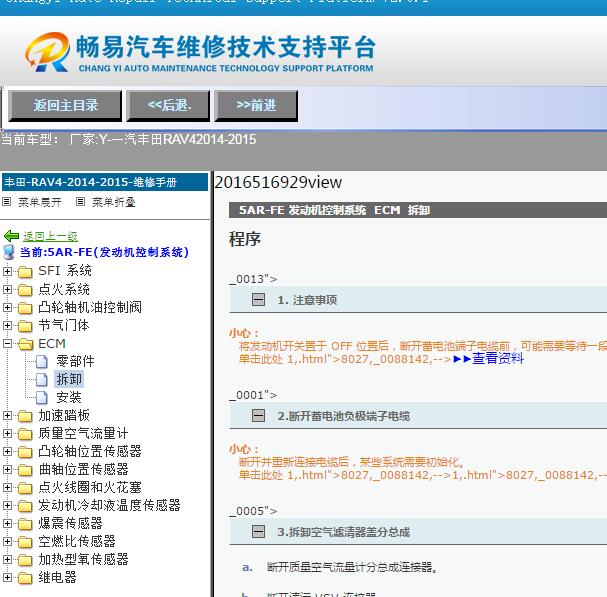Click the 凸轮轴机油控制阀 folder icon
The height and width of the screenshot is (597, 607).
[25, 308]
